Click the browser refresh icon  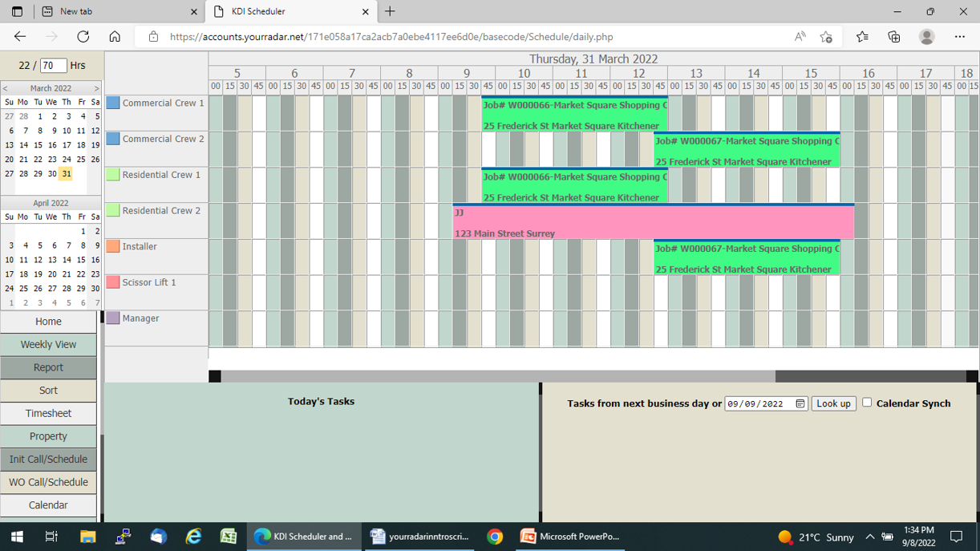[x=83, y=37]
